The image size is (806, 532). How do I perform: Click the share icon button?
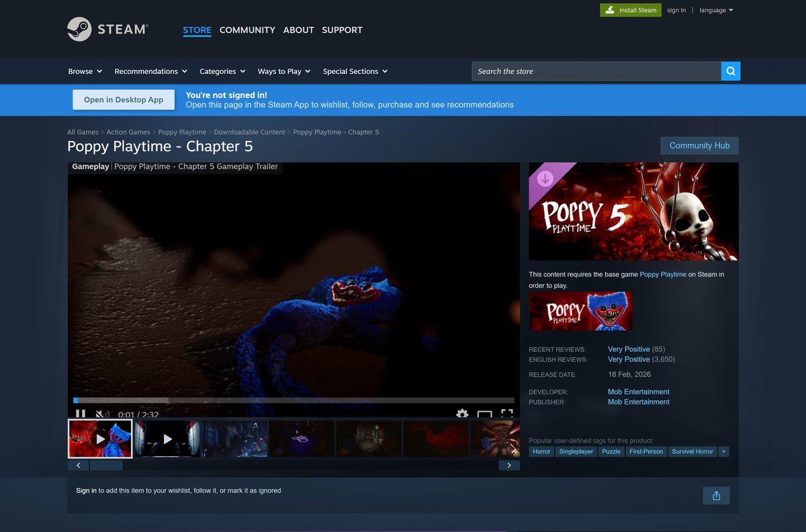click(716, 496)
